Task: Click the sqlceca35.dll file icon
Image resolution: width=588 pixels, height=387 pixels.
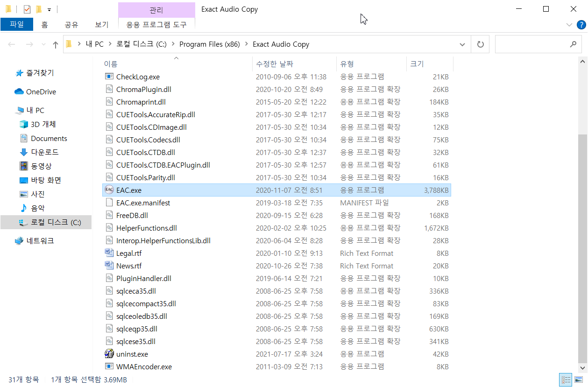Action: click(109, 291)
